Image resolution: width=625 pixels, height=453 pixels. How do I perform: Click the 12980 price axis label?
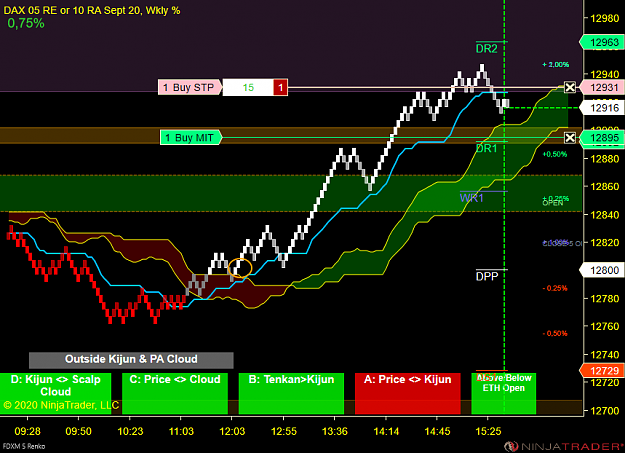tap(605, 18)
